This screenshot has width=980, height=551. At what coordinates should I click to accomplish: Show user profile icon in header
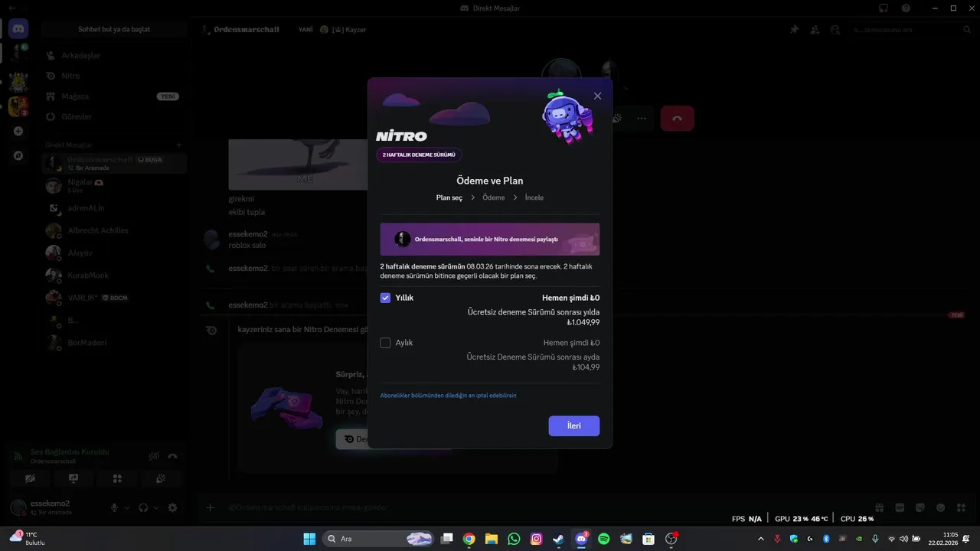coord(834,29)
